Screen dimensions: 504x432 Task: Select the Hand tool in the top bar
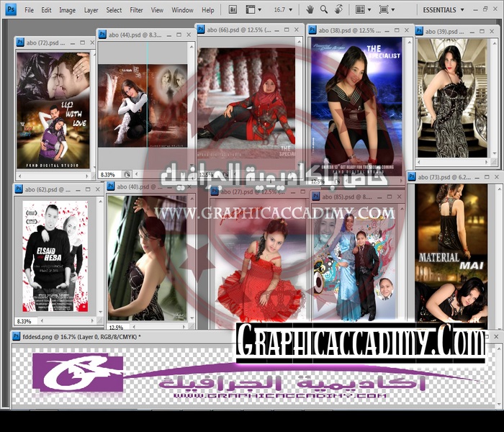point(310,9)
